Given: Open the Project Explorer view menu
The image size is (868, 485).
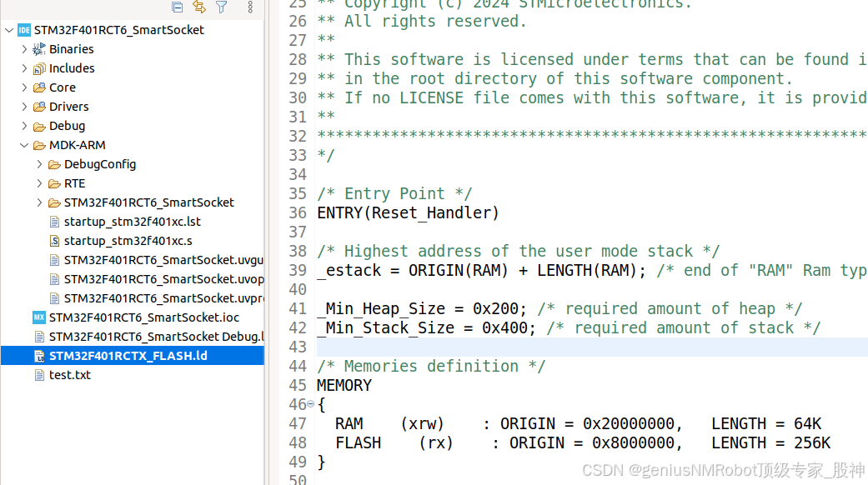Looking at the screenshot, I should tap(249, 7).
